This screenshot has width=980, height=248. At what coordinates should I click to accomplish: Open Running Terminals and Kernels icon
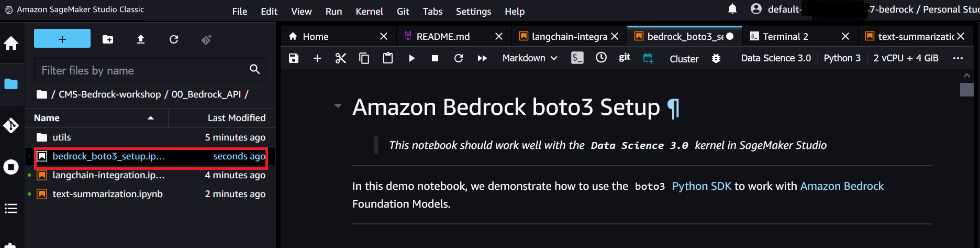coord(11,167)
